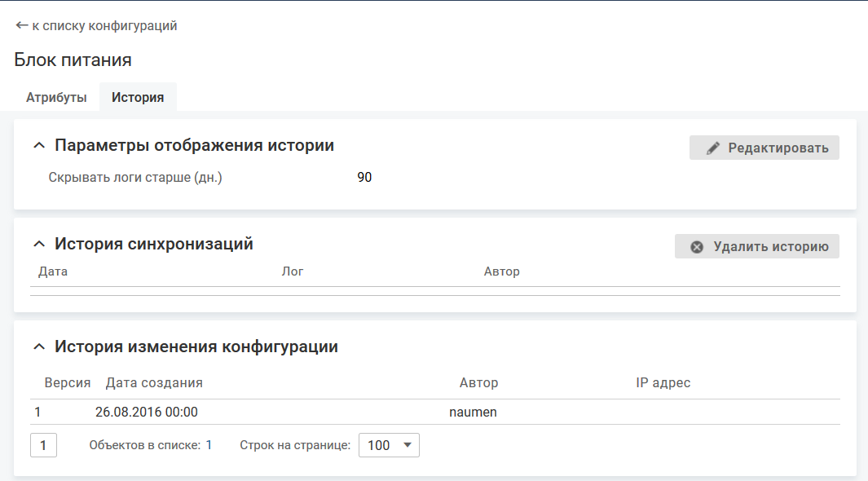868x481 pixels.
Task: Click the back arrow icon at top
Action: click(21, 25)
